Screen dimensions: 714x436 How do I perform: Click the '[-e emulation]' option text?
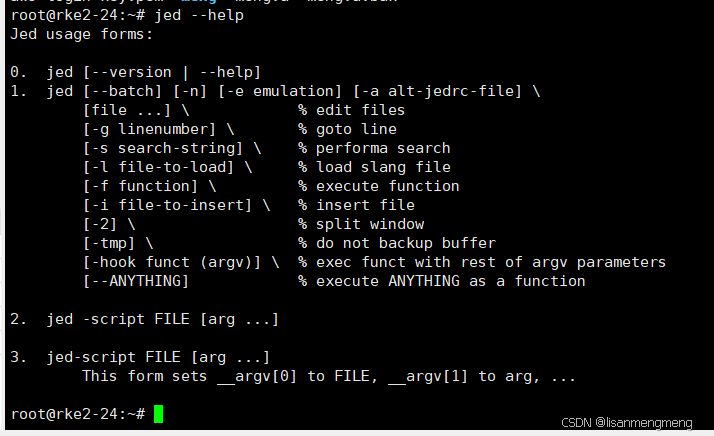(x=280, y=92)
